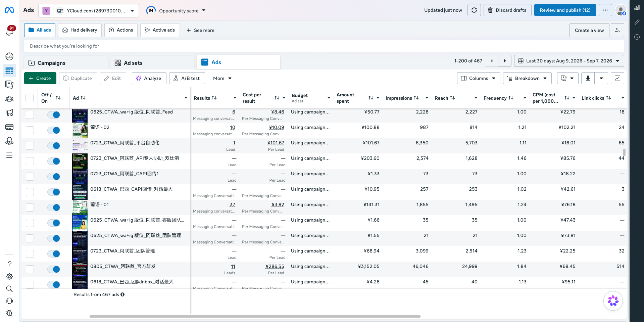This screenshot has width=644, height=322.
Task: Switch to the Campaigns tab
Action: pos(66,63)
